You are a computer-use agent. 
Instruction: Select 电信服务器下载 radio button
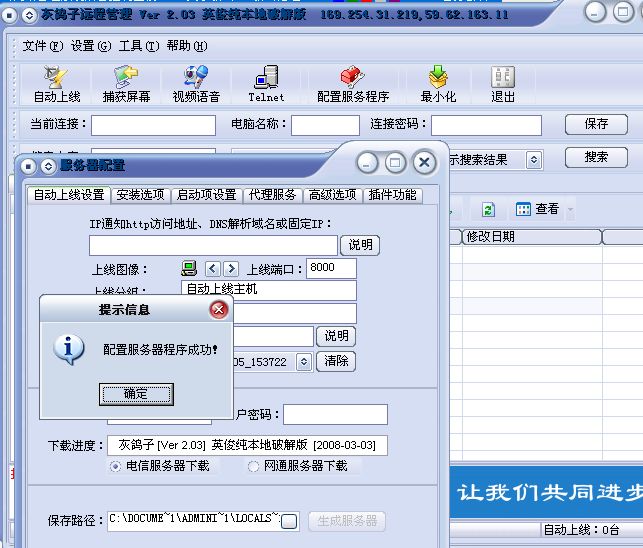coord(115,466)
